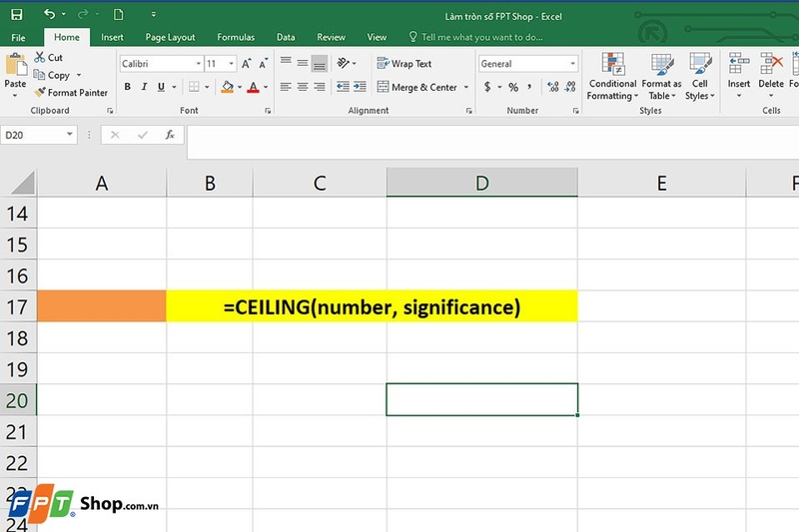Switch to the Page Layout tab
This screenshot has height=532, width=799.
point(170,37)
